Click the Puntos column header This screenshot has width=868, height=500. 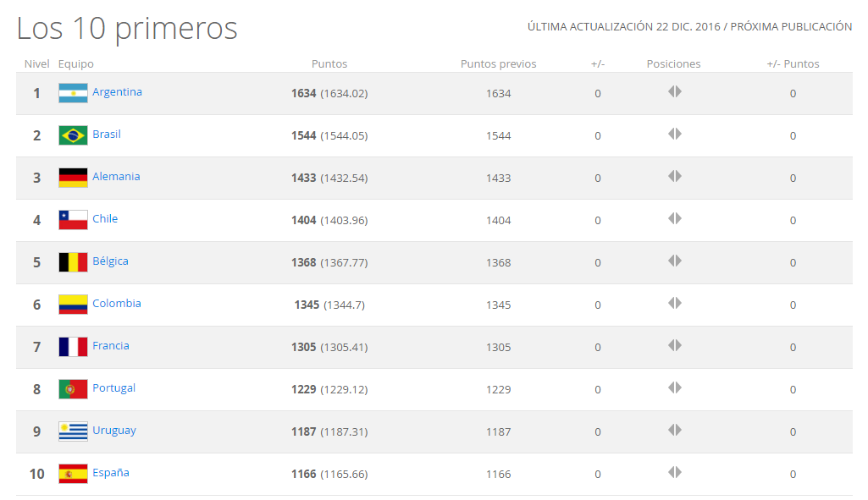click(x=329, y=64)
